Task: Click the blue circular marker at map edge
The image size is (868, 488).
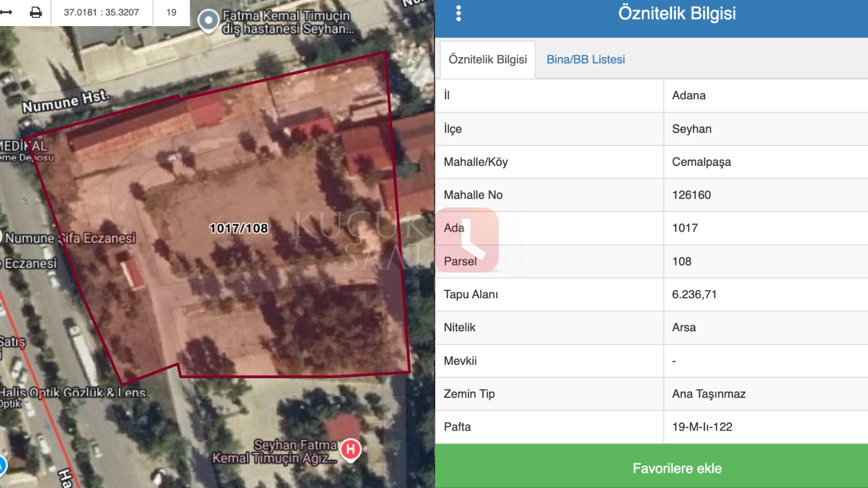Action: 2,465
